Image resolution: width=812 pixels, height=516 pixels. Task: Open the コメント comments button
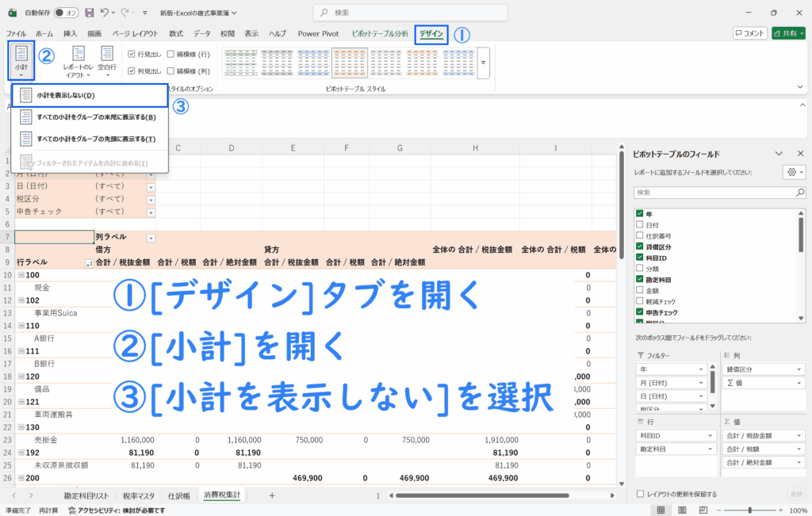[749, 33]
